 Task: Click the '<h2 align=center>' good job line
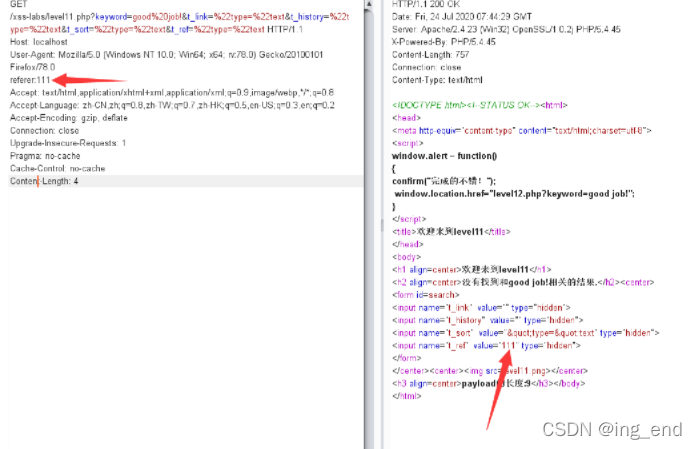coord(523,282)
